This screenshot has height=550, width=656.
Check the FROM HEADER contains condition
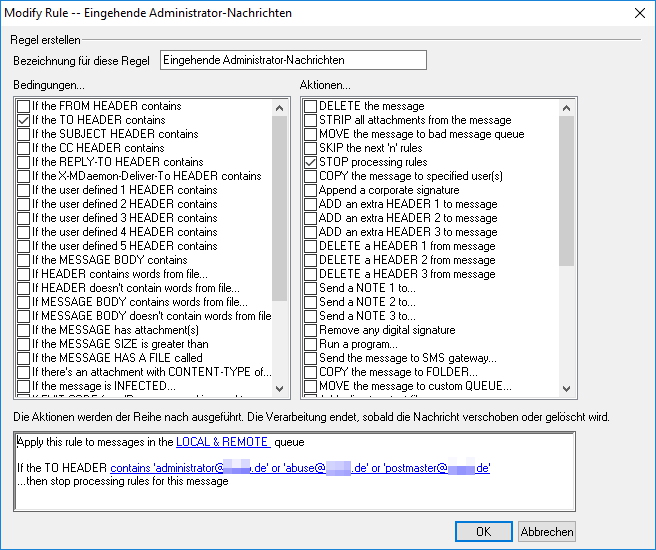tap(23, 106)
